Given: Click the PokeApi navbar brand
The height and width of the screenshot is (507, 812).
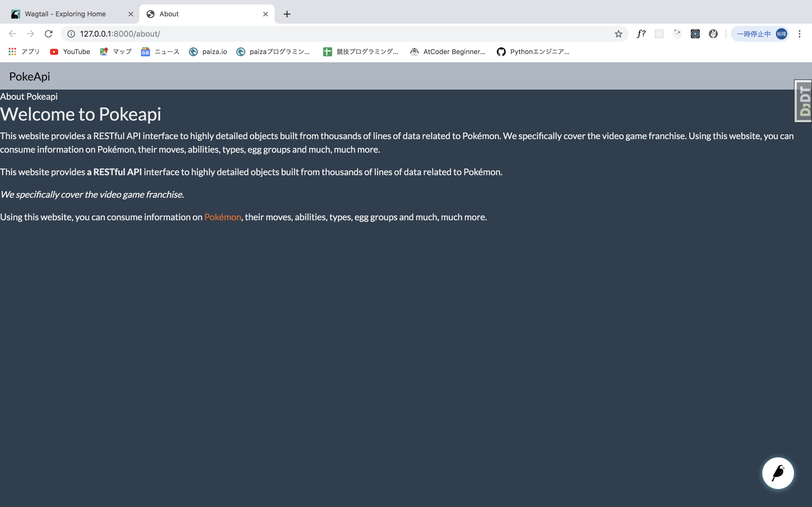Looking at the screenshot, I should tap(30, 76).
